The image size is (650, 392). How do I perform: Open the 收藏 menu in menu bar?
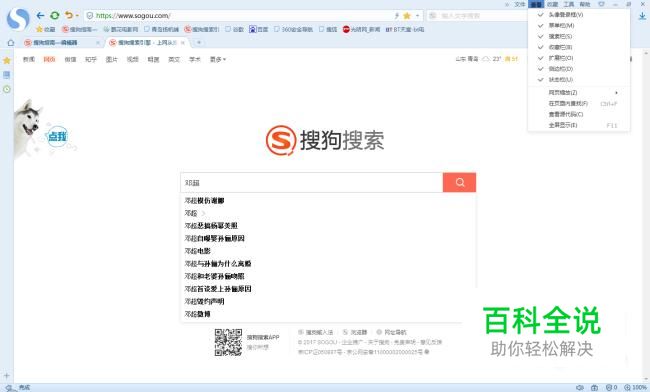553,4
